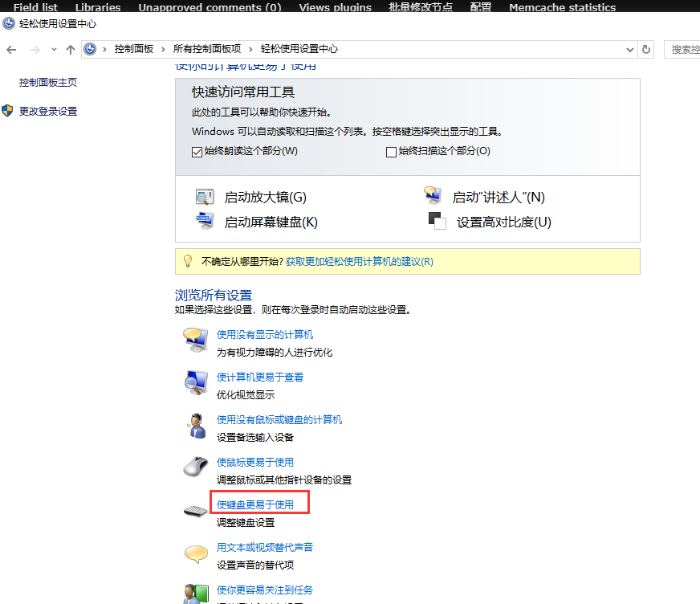The height and width of the screenshot is (604, 700).
Task: Click the refresh button in address bar
Action: (x=646, y=50)
